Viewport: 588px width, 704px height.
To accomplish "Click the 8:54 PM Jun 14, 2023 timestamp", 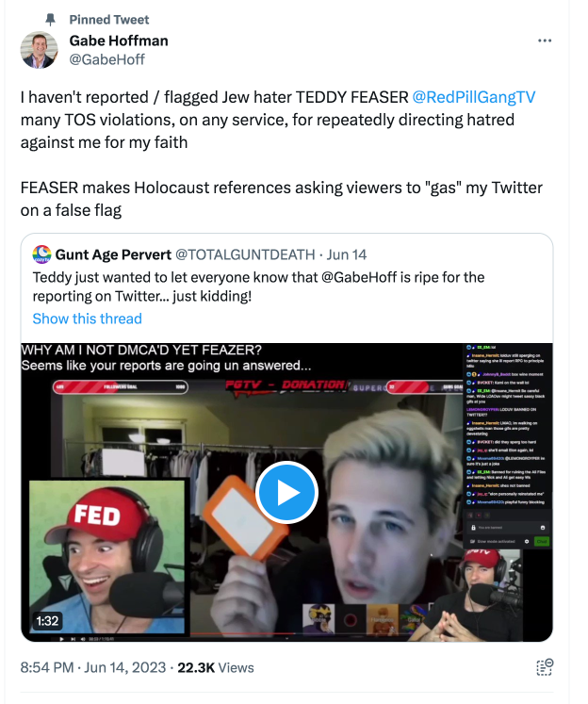I will coord(93,667).
